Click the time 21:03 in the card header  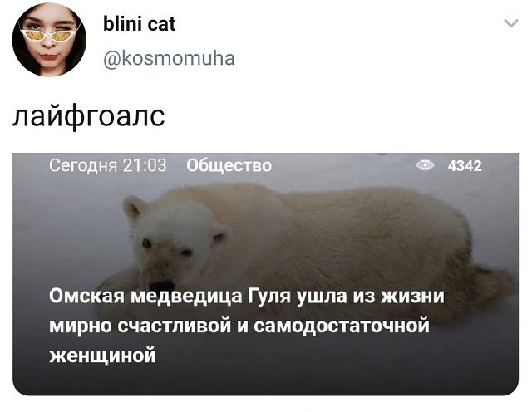145,165
